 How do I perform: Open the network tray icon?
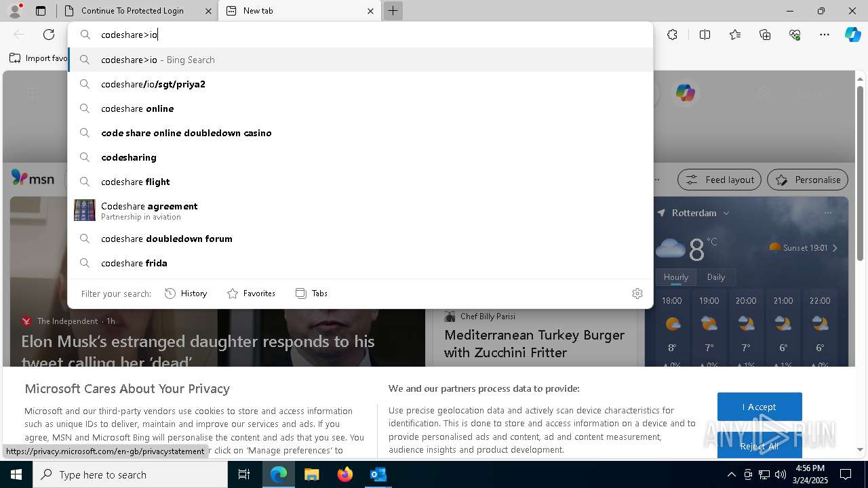764,474
